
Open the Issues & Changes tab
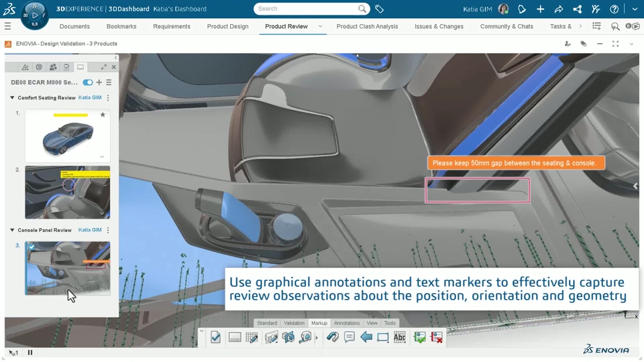coord(439,26)
